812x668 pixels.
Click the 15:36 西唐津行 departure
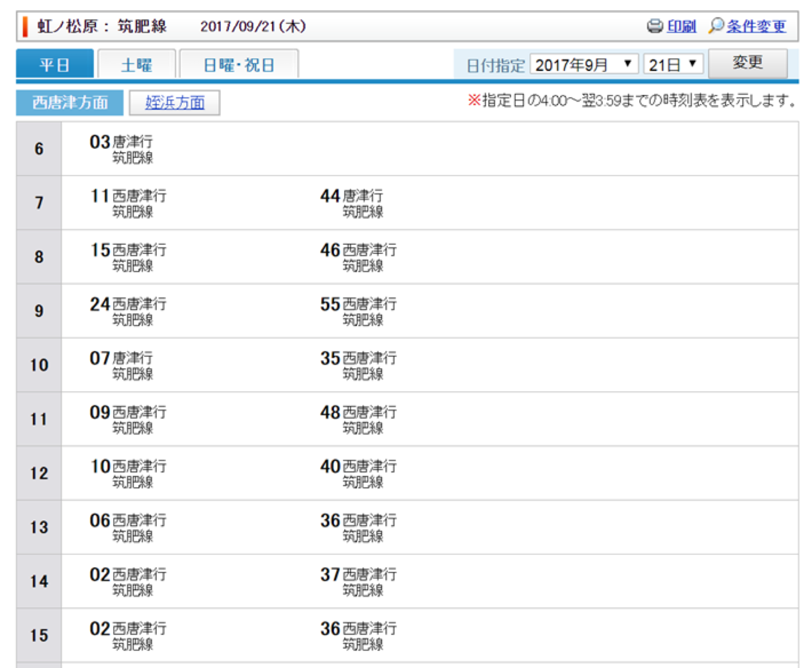pos(358,636)
